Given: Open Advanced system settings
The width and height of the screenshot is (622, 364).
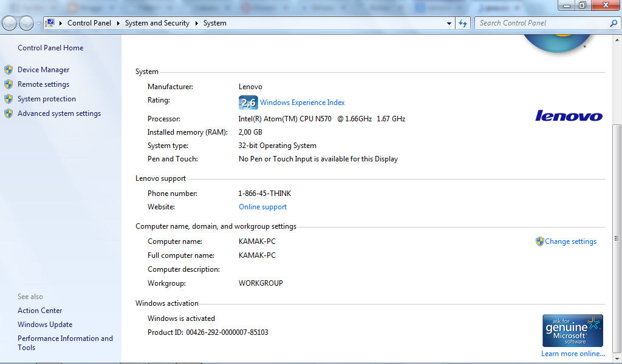Looking at the screenshot, I should pyautogui.click(x=59, y=113).
